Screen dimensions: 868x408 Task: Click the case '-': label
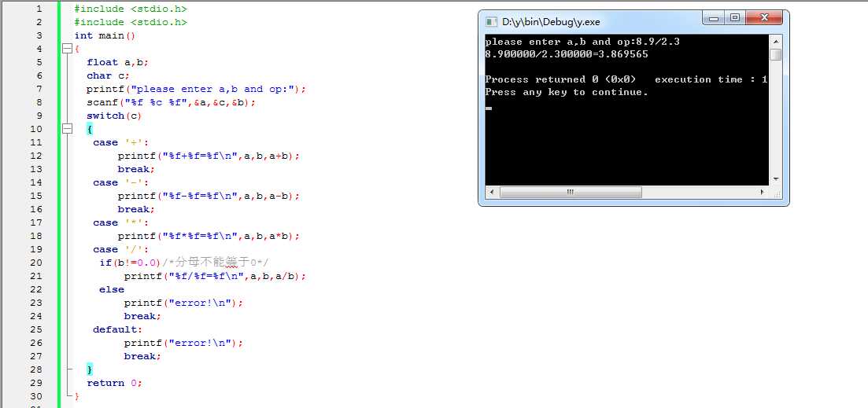click(120, 182)
